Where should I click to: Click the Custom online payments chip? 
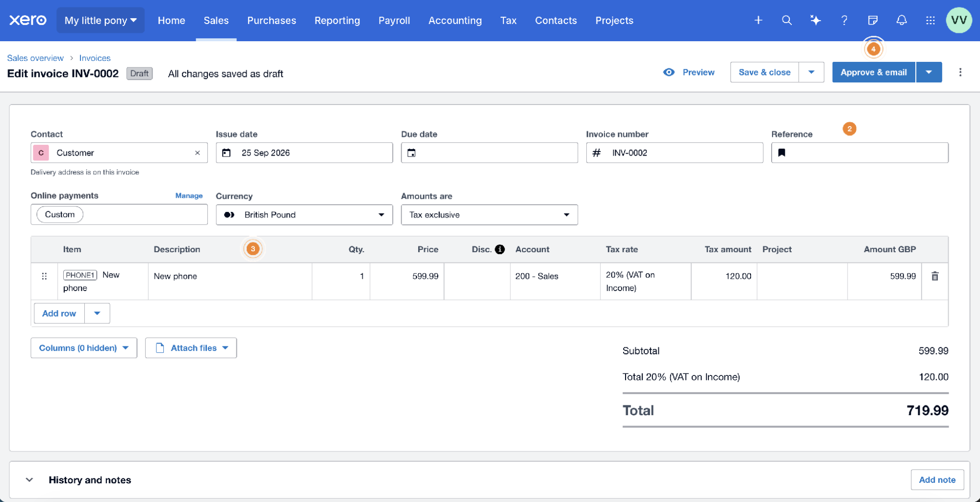click(x=60, y=214)
